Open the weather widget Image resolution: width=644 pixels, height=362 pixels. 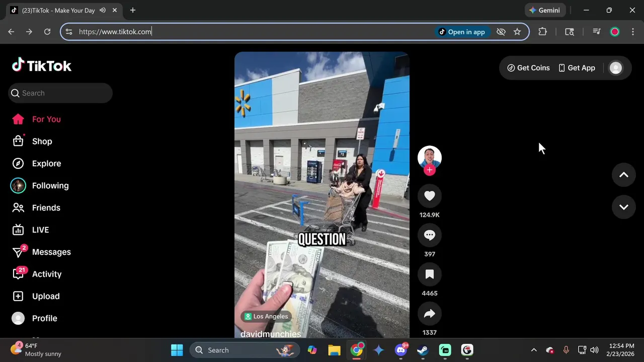coord(36,350)
